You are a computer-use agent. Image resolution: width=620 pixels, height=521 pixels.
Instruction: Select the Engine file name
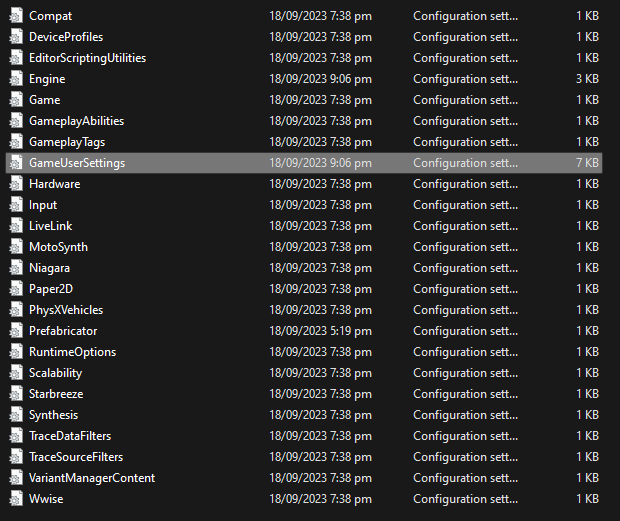click(47, 79)
